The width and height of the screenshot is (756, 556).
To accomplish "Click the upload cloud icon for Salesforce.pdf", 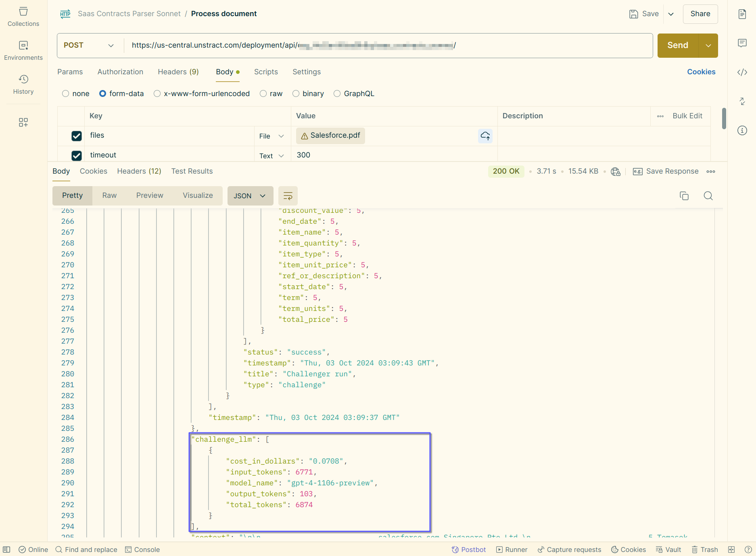I will (485, 136).
